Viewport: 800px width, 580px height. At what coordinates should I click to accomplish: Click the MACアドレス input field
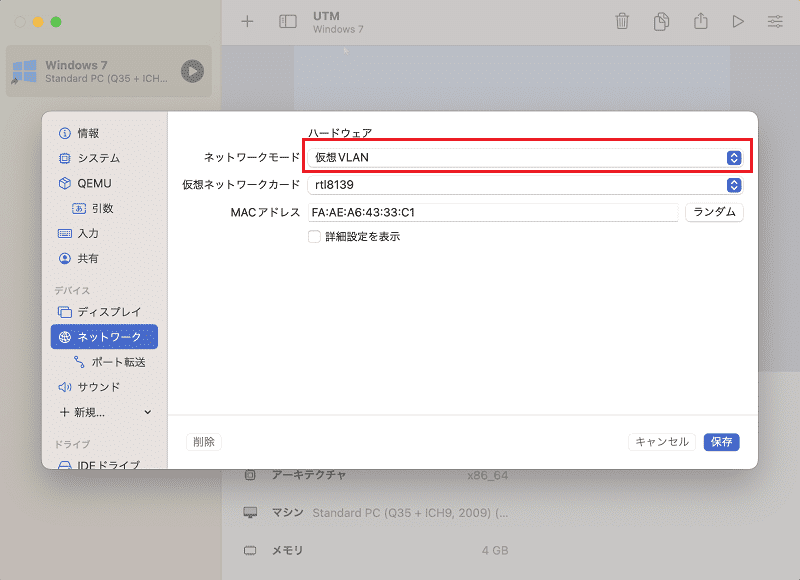pyautogui.click(x=493, y=212)
